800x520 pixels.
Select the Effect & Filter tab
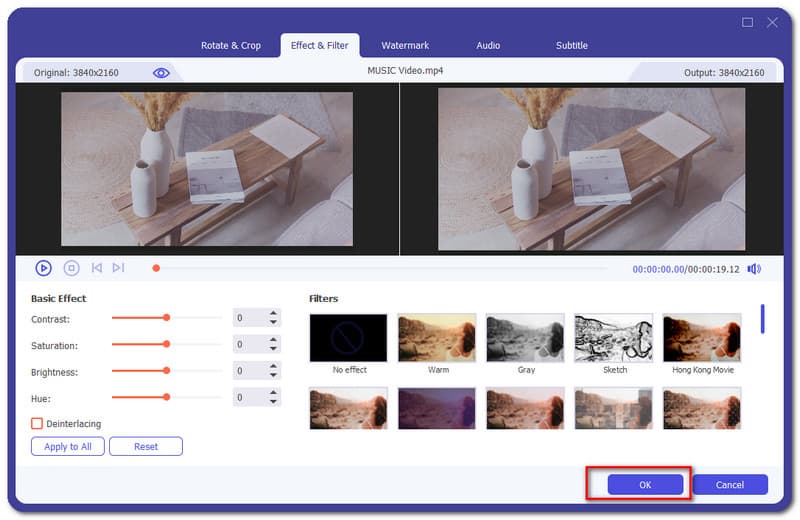(319, 45)
